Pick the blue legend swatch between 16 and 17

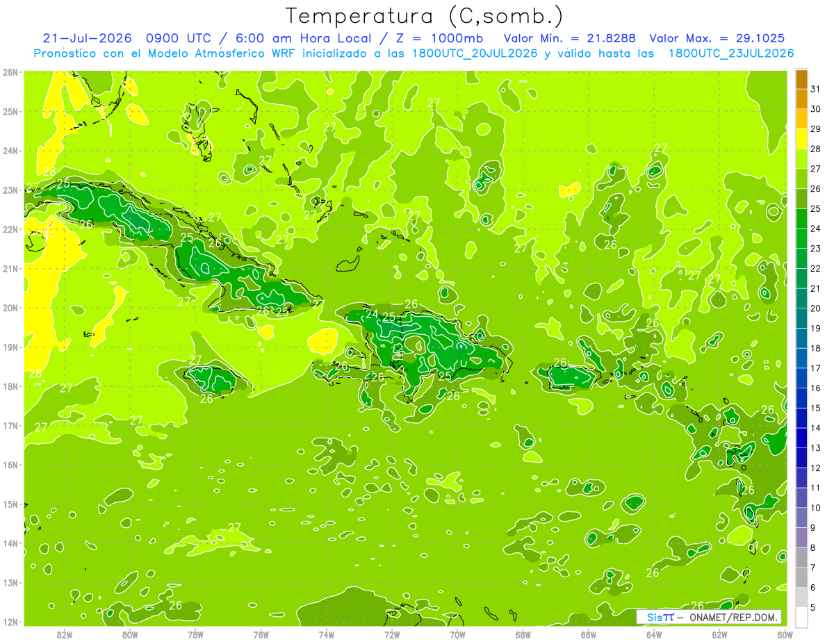pos(801,378)
